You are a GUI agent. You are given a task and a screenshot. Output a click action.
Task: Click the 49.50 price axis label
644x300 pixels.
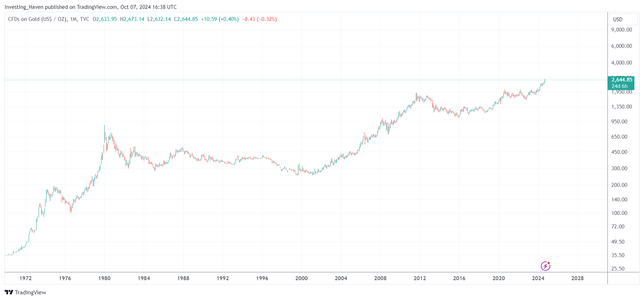(x=618, y=242)
